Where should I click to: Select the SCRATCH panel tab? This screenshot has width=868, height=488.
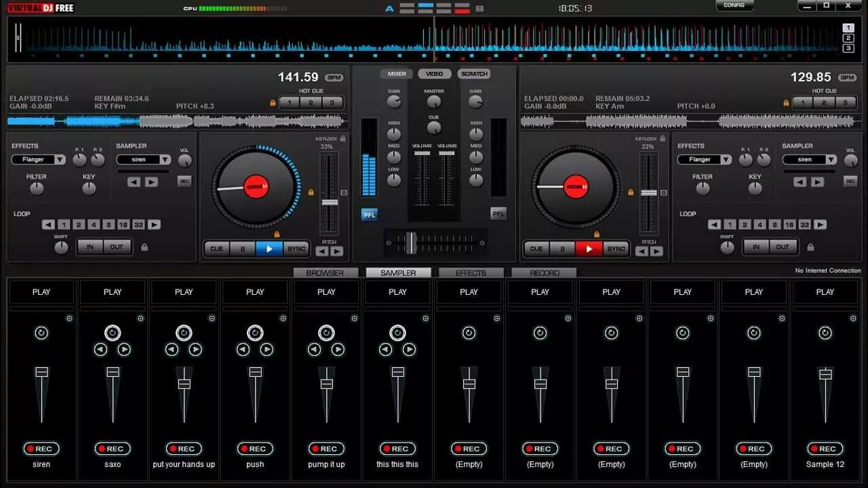[x=473, y=74]
